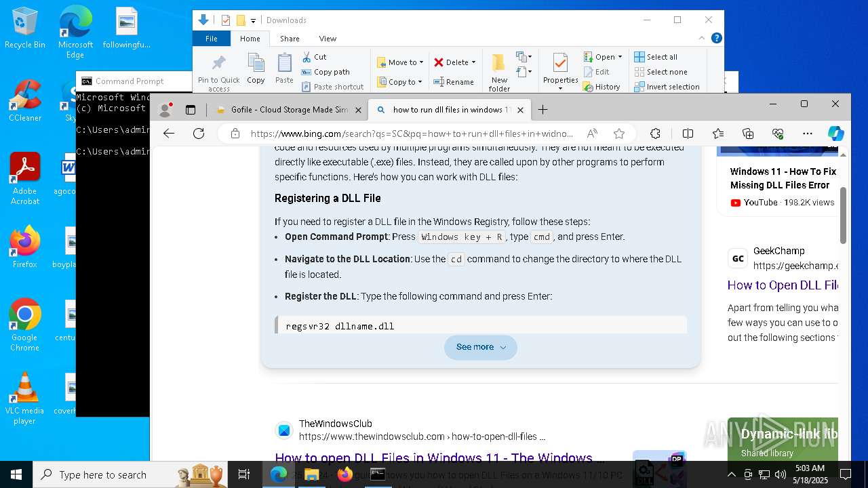Open the Copy to dropdown in Explorer
This screenshot has width=868, height=488.
click(x=400, y=82)
